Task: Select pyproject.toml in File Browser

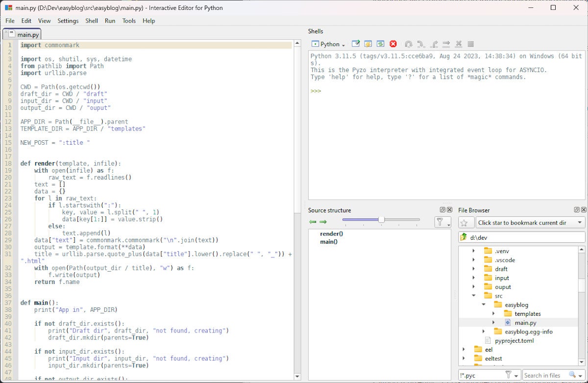Action: tap(514, 340)
